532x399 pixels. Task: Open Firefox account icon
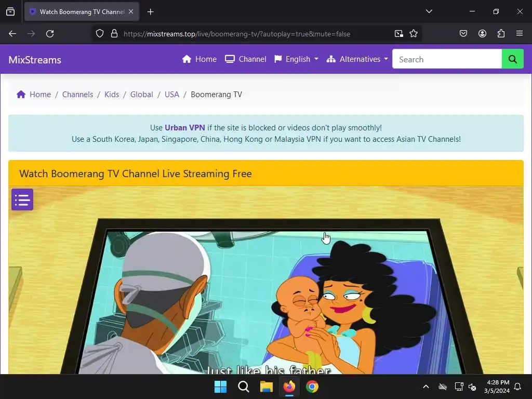click(482, 33)
